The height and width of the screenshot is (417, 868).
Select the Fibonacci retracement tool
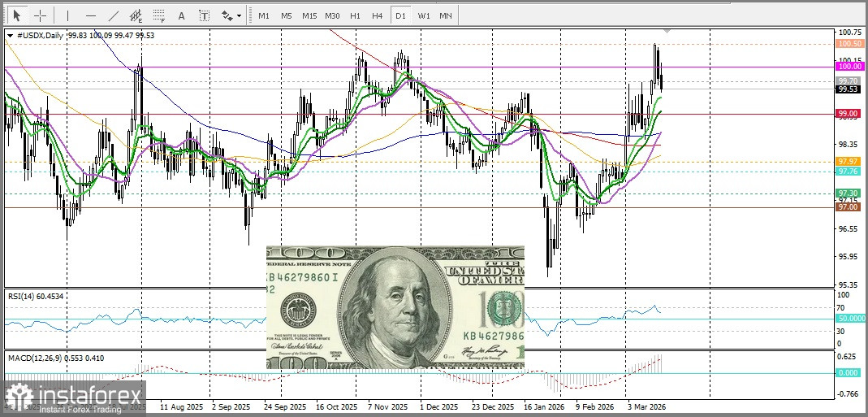[159, 15]
